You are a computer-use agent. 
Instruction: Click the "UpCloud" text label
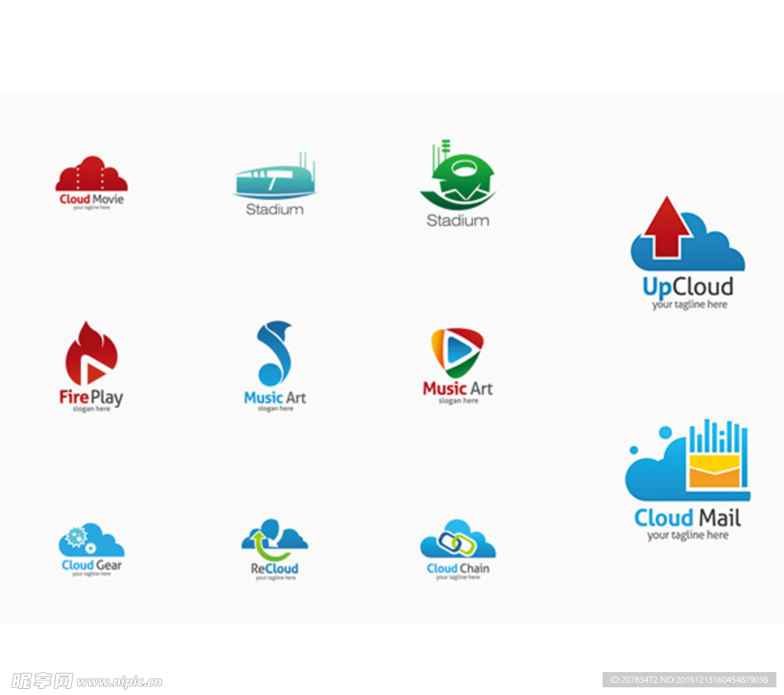(688, 287)
